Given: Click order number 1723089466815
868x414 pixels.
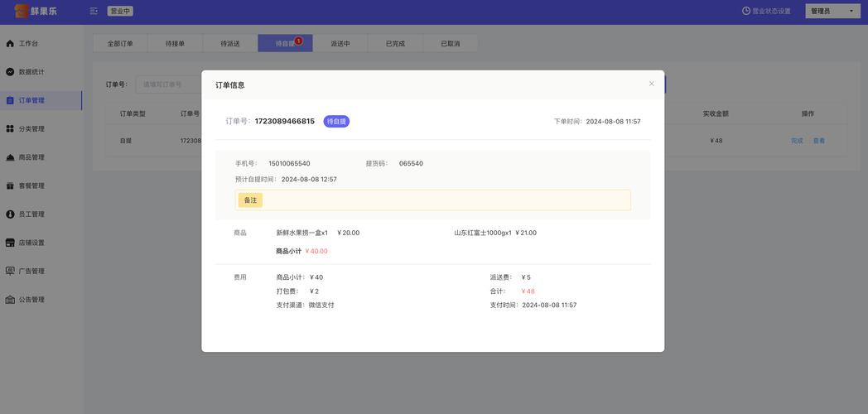Looking at the screenshot, I should 285,121.
